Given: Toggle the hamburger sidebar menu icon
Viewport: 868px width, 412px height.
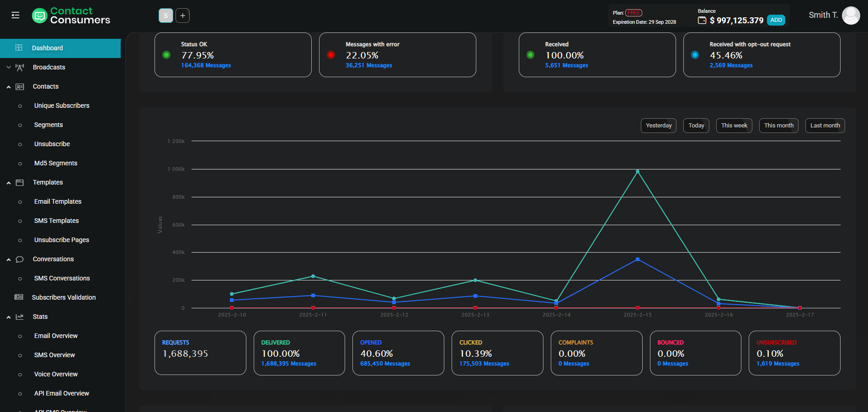Looking at the screenshot, I should pos(16,15).
